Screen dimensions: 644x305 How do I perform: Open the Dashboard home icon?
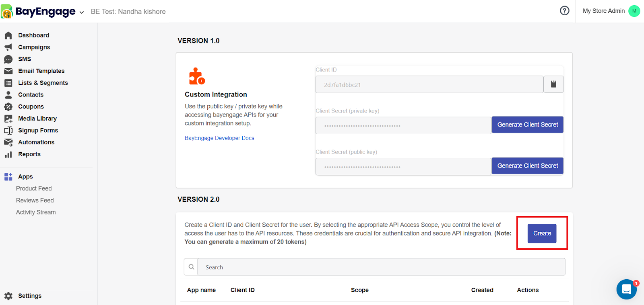click(x=8, y=35)
